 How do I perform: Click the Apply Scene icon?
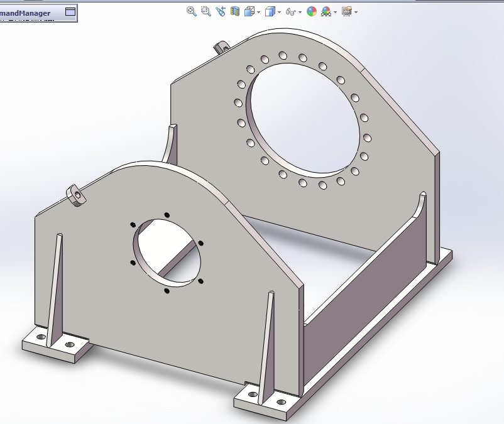tap(326, 12)
